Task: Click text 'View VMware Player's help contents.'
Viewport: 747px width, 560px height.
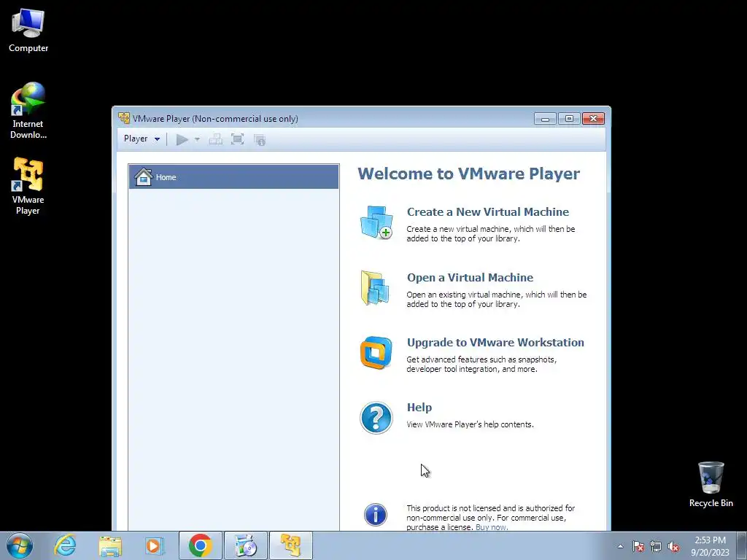Action: point(470,424)
